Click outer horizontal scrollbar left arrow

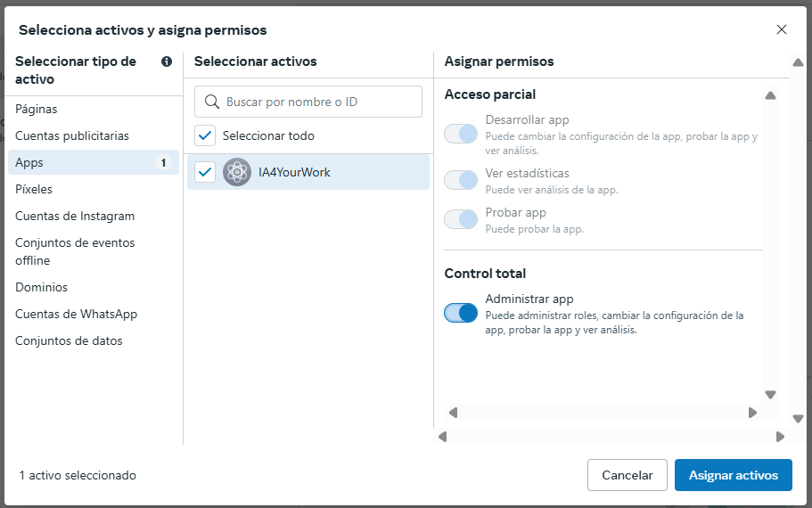(442, 437)
